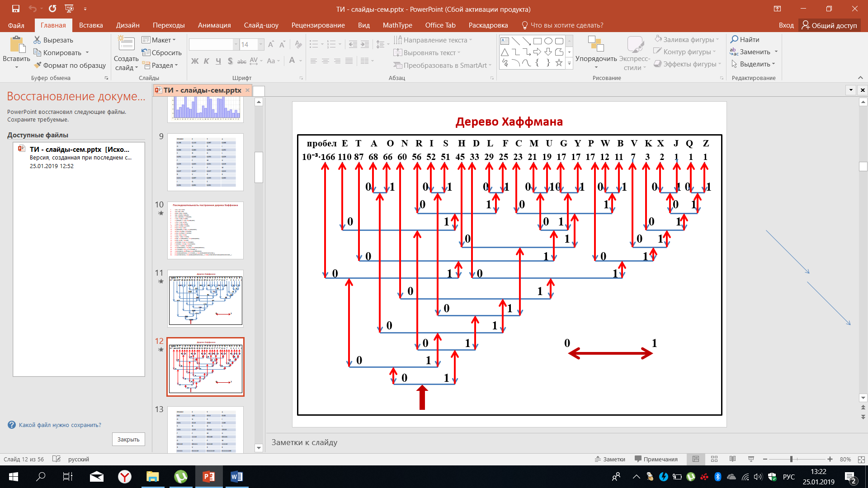Click the Paste (Вставить) icon
This screenshot has width=868, height=488.
[17, 45]
